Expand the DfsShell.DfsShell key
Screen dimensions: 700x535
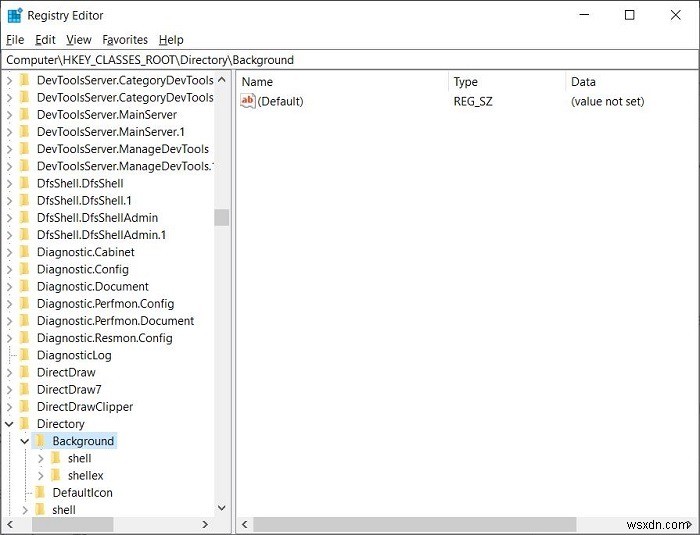(9, 184)
